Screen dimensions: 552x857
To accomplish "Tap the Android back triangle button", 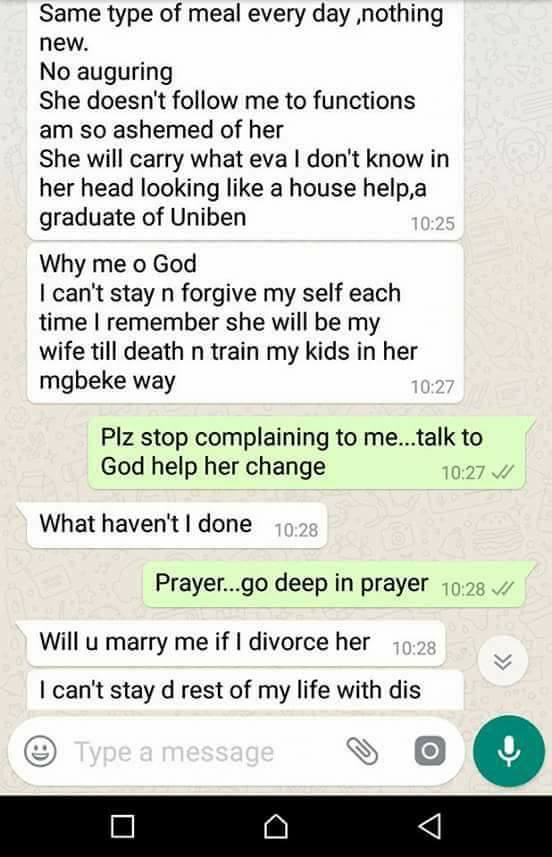I will [x=430, y=826].
